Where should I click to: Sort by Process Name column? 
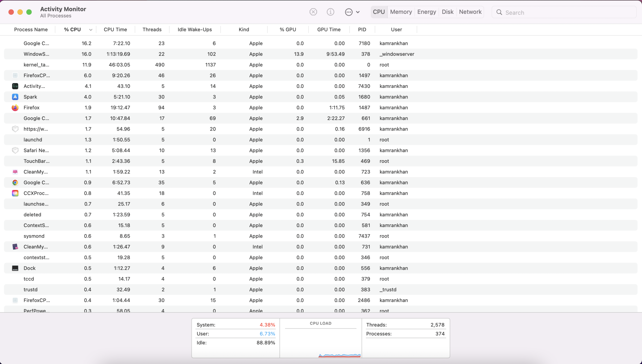(31, 30)
